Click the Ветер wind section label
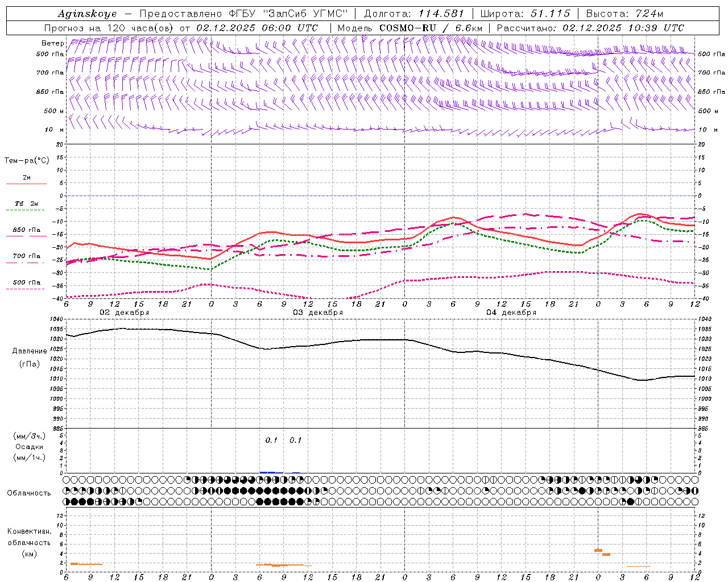 [52, 43]
